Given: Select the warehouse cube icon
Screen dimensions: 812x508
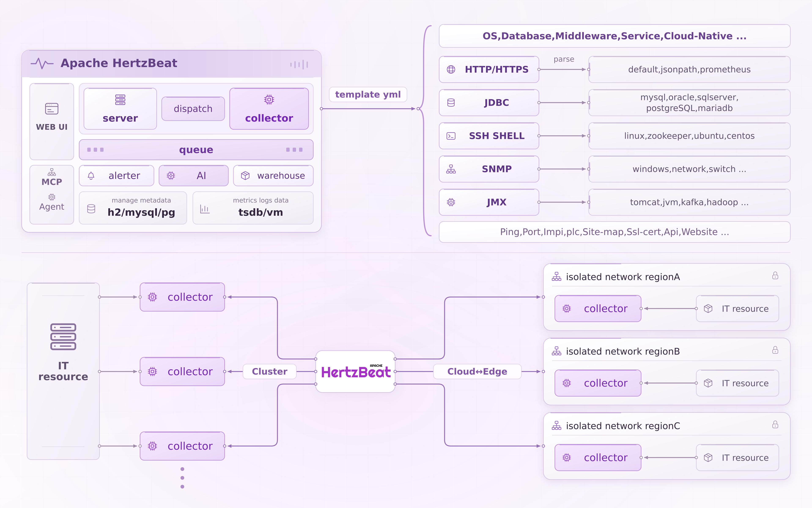Looking at the screenshot, I should pyautogui.click(x=245, y=175).
